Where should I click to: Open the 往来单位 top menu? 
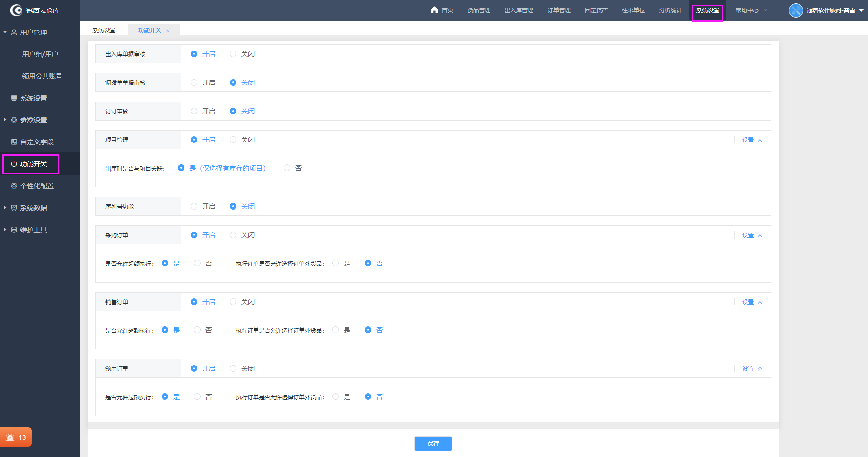click(633, 10)
